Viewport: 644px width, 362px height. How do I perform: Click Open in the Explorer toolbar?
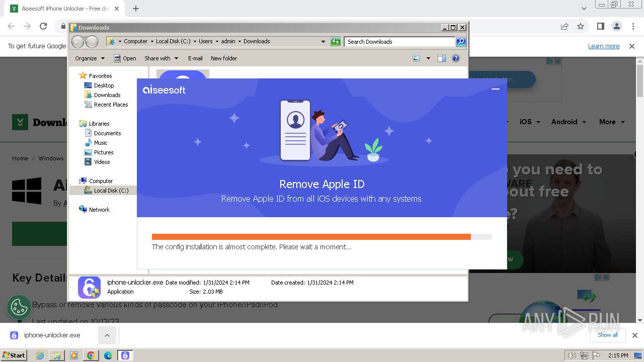click(x=125, y=58)
